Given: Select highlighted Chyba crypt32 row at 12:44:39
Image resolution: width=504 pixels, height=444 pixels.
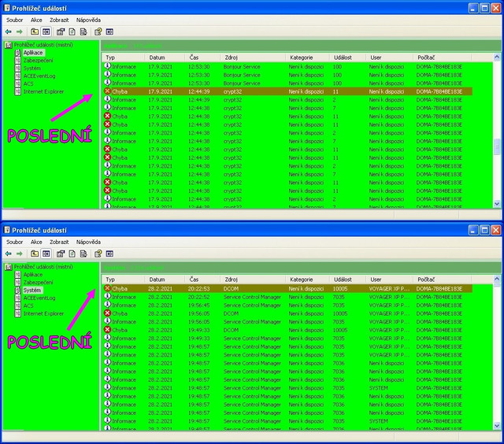Looking at the screenshot, I should 287,91.
